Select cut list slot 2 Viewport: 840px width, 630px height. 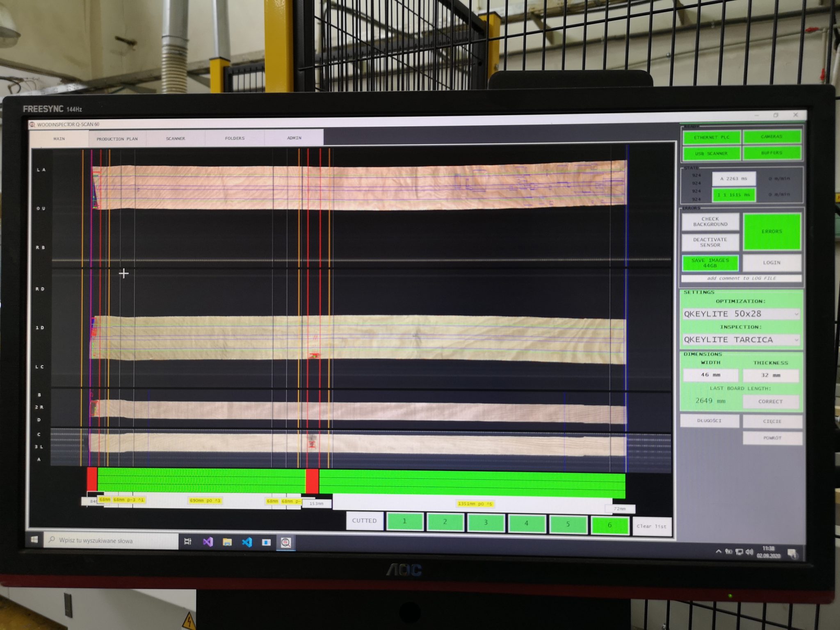(445, 522)
